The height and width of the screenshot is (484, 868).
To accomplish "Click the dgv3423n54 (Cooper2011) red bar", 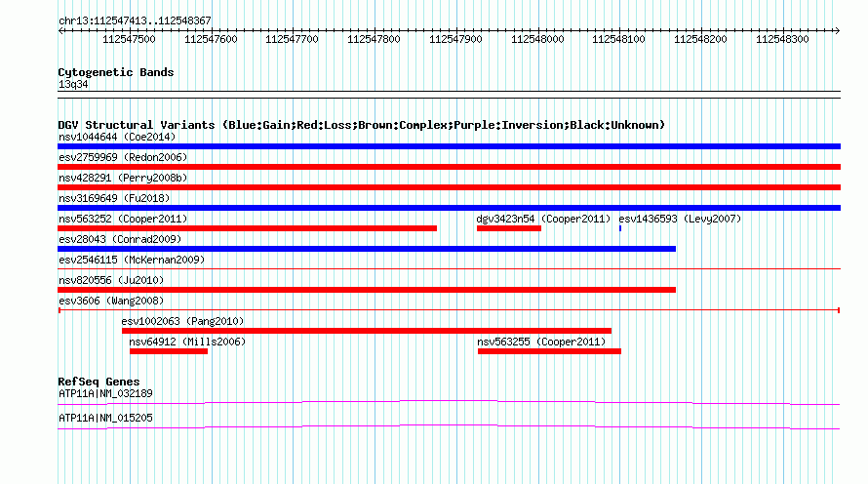I will (x=509, y=228).
